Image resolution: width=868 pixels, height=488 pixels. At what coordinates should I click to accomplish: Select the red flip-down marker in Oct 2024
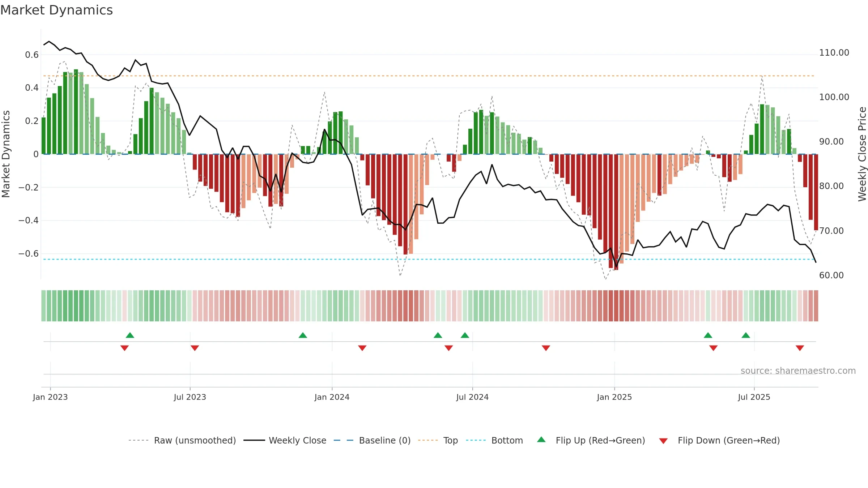[546, 348]
